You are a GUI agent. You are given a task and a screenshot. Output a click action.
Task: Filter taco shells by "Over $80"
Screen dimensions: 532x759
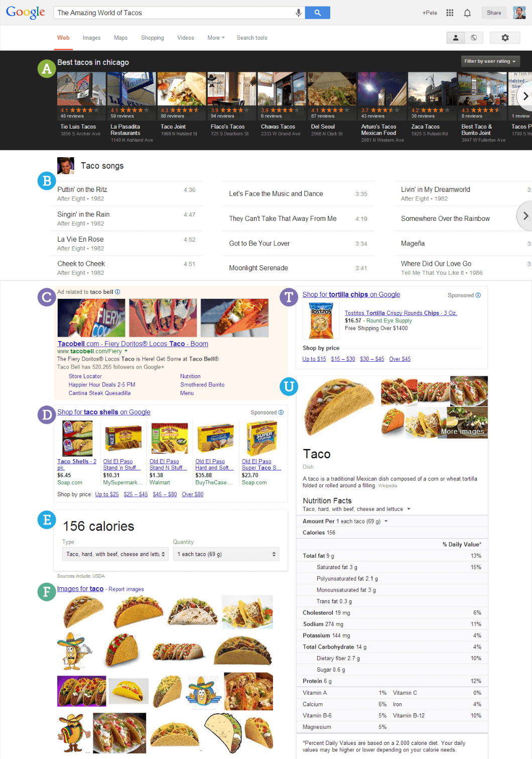pyautogui.click(x=193, y=494)
